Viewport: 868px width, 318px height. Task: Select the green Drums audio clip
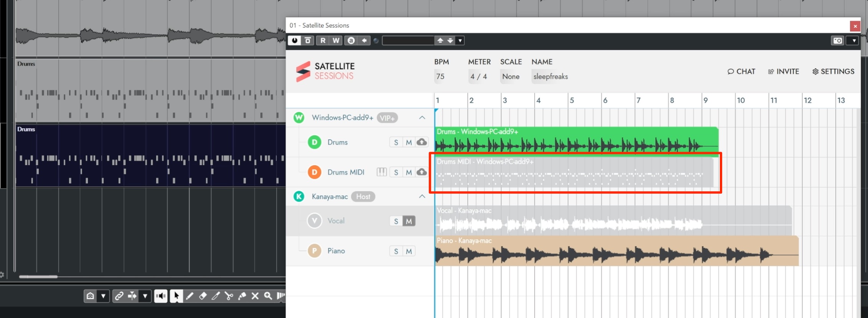[576, 141]
